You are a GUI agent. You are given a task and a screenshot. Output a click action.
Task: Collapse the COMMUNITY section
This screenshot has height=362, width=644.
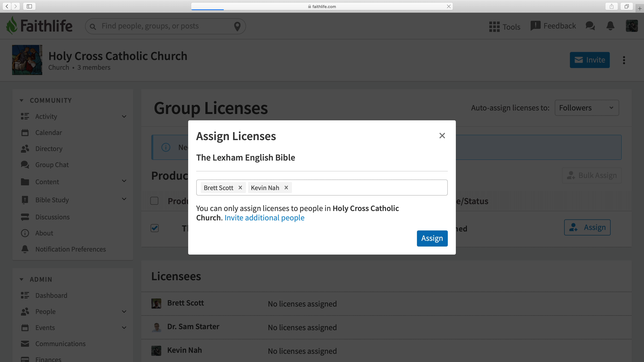click(x=21, y=100)
